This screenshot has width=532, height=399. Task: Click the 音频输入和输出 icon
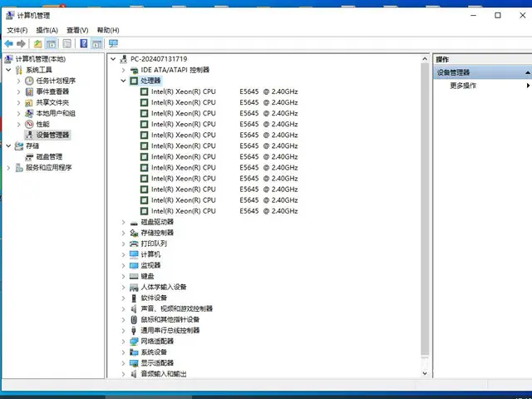click(134, 374)
